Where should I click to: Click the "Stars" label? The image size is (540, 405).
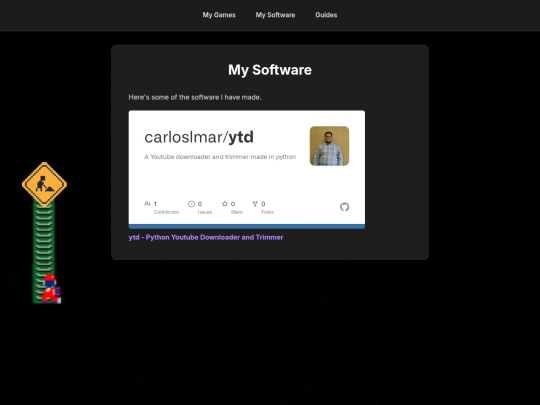[x=237, y=212]
